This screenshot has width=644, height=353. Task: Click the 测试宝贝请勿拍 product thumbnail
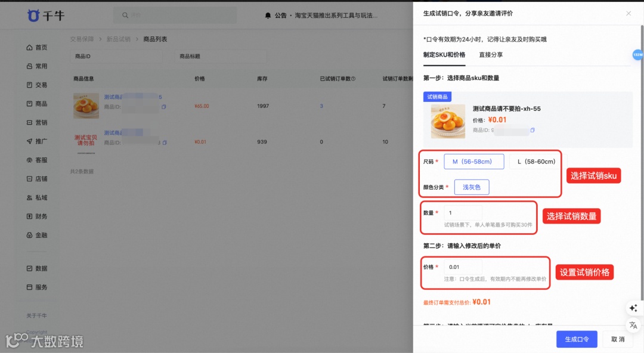[86, 141]
